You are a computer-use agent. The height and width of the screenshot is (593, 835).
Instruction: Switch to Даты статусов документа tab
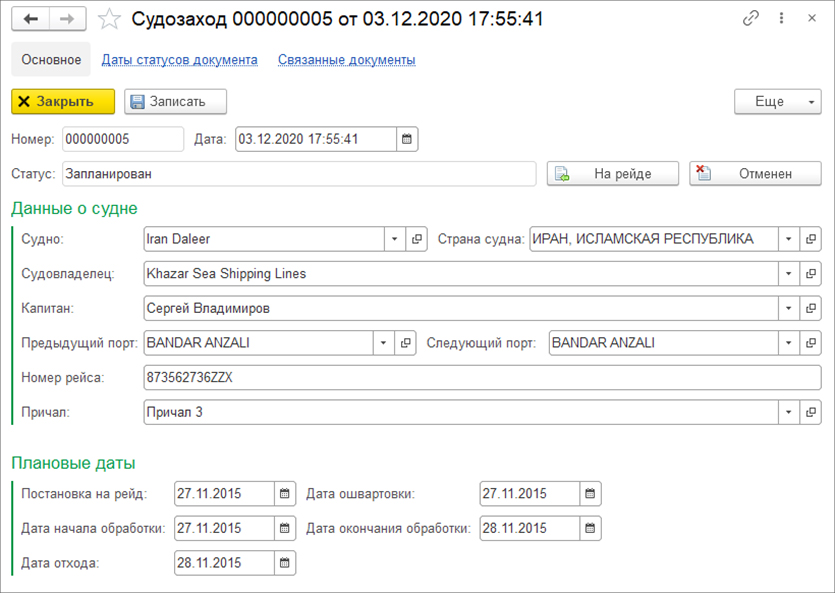[x=179, y=60]
